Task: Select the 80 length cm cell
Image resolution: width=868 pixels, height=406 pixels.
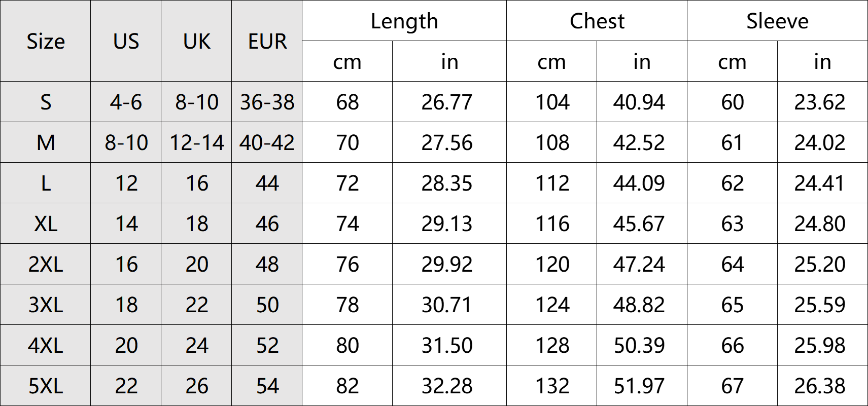Action: point(348,346)
